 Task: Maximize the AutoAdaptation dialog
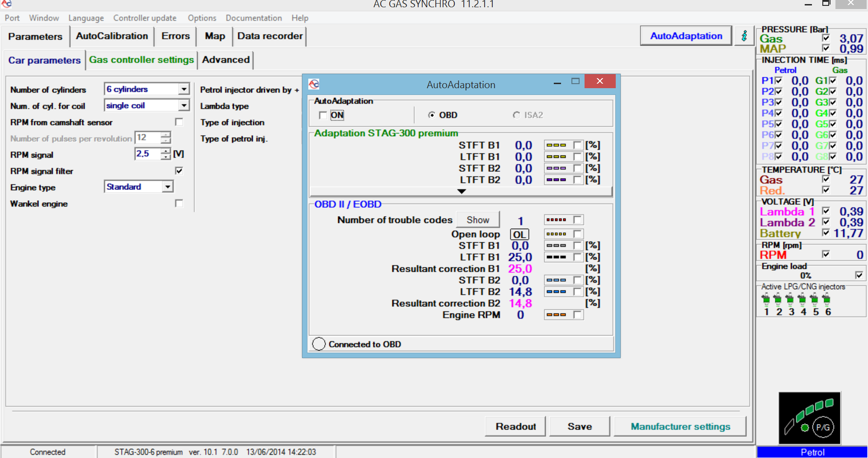click(576, 81)
